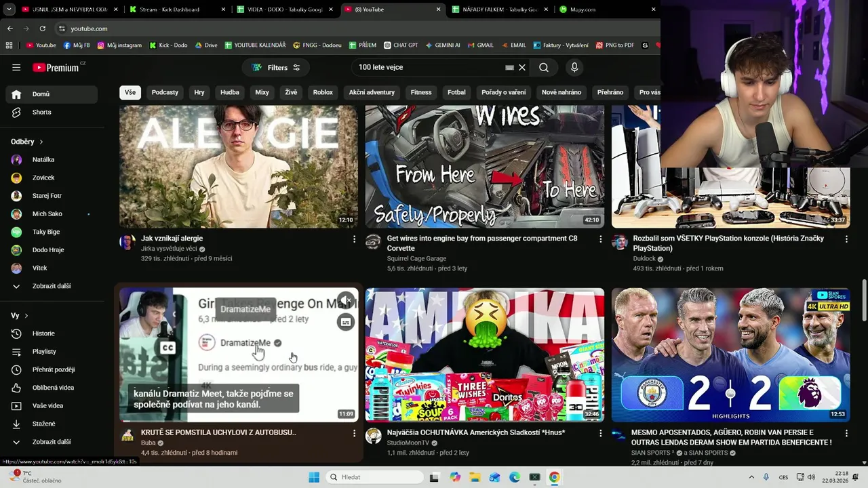Image resolution: width=868 pixels, height=488 pixels.
Task: Clear the search box with the X
Action: click(522, 68)
